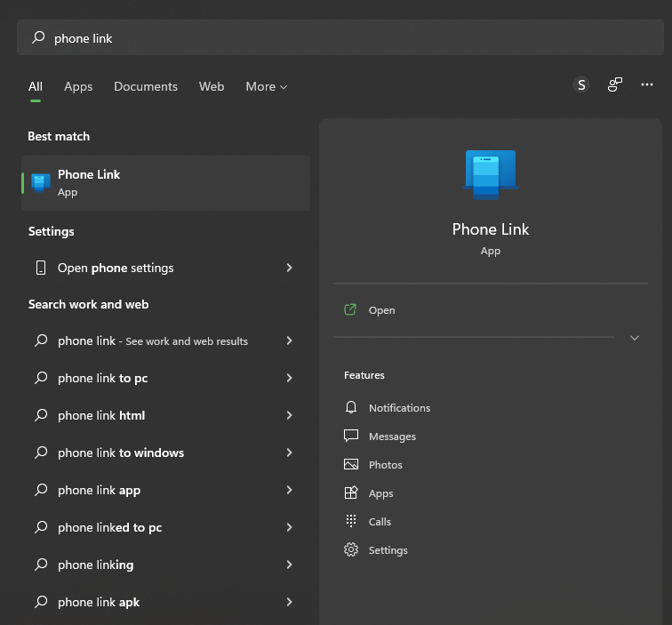Expand arrow for phone link to pc
Viewport: 672px width, 625px height.
pyautogui.click(x=289, y=378)
